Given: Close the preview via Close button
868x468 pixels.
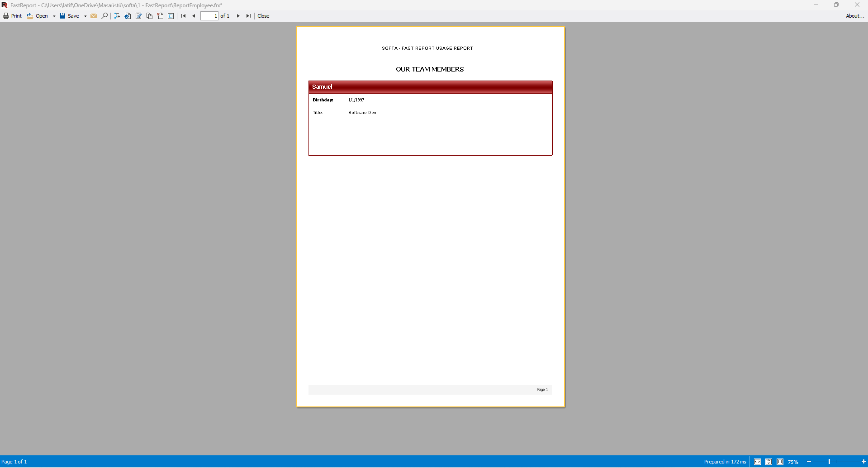Looking at the screenshot, I should coord(263,16).
